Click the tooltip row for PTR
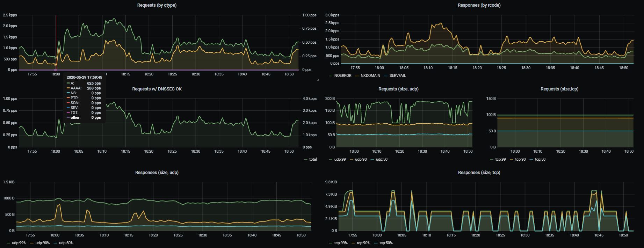The width and height of the screenshot is (644, 248). 84,98
